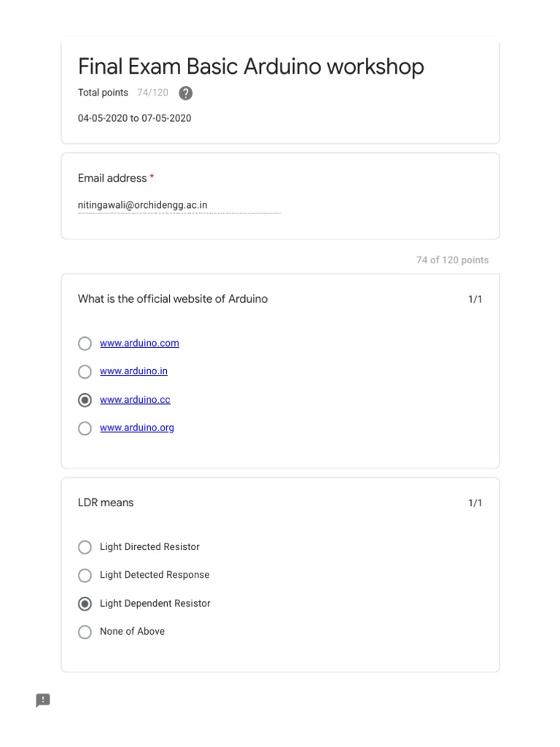Viewport: 560px width, 747px height.
Task: Click the 74 of 120 points label
Action: [452, 260]
